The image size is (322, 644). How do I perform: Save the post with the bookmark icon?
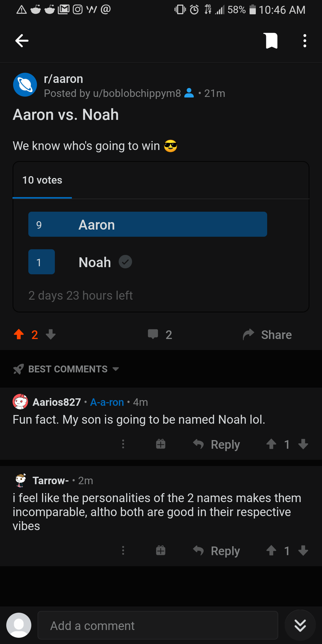271,41
